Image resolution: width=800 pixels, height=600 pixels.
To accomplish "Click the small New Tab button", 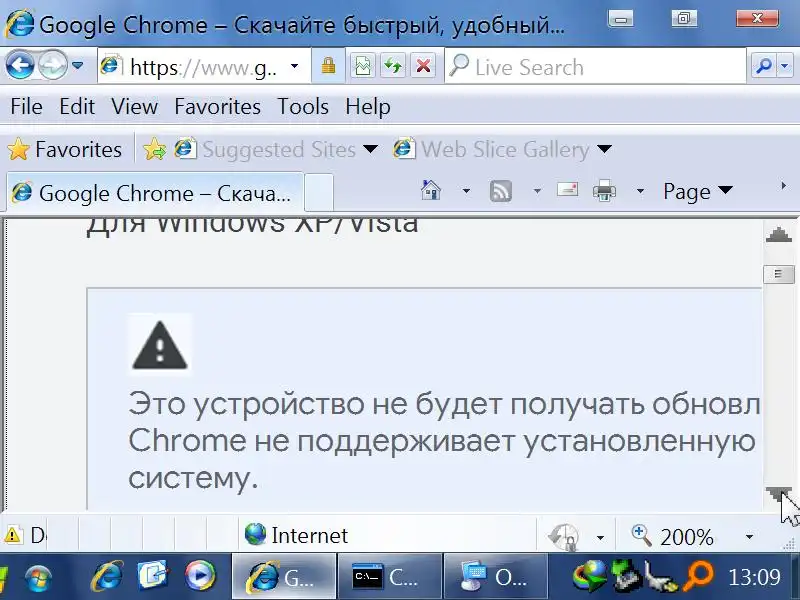I will tap(319, 193).
